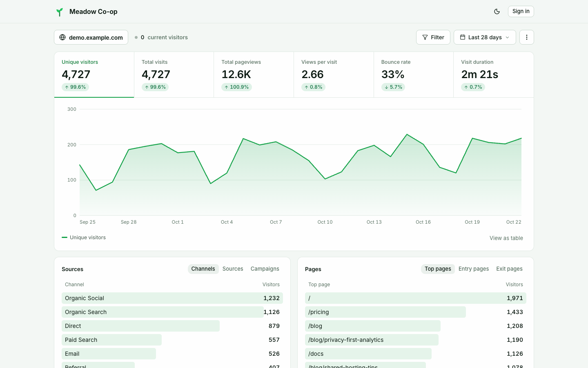Click the Sign in button
Image resolution: width=588 pixels, height=368 pixels.
521,11
